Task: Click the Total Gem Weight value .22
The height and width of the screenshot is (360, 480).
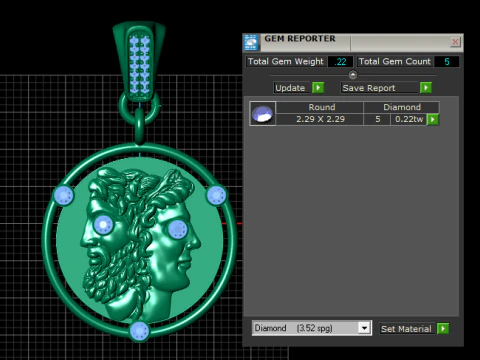Action: [340, 62]
